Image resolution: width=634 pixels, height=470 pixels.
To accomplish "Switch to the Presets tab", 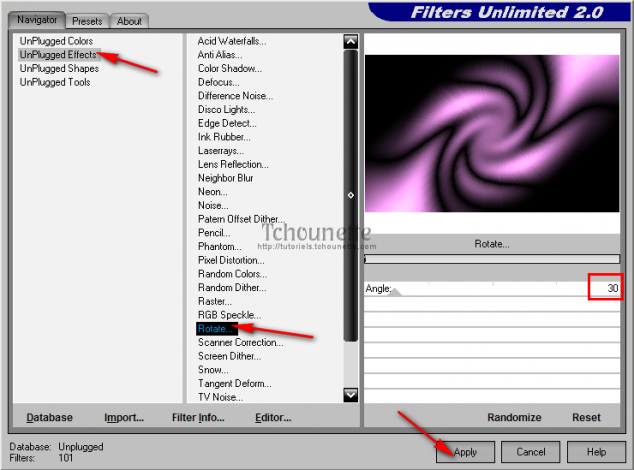I will pyautogui.click(x=87, y=20).
